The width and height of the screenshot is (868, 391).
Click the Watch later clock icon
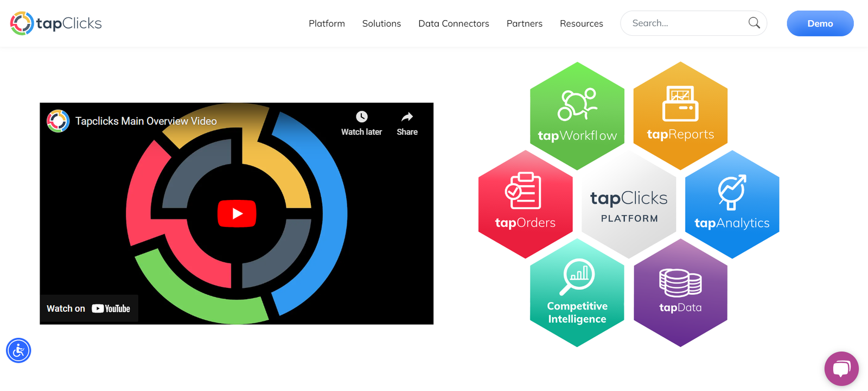click(361, 117)
